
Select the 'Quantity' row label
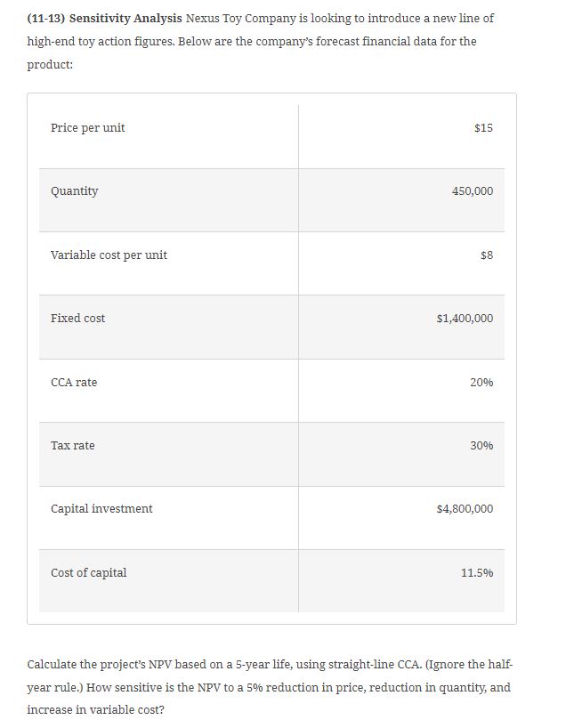point(75,191)
